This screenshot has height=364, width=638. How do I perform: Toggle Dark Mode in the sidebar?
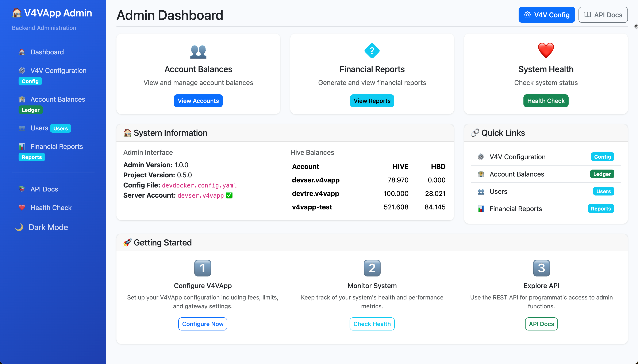(42, 227)
